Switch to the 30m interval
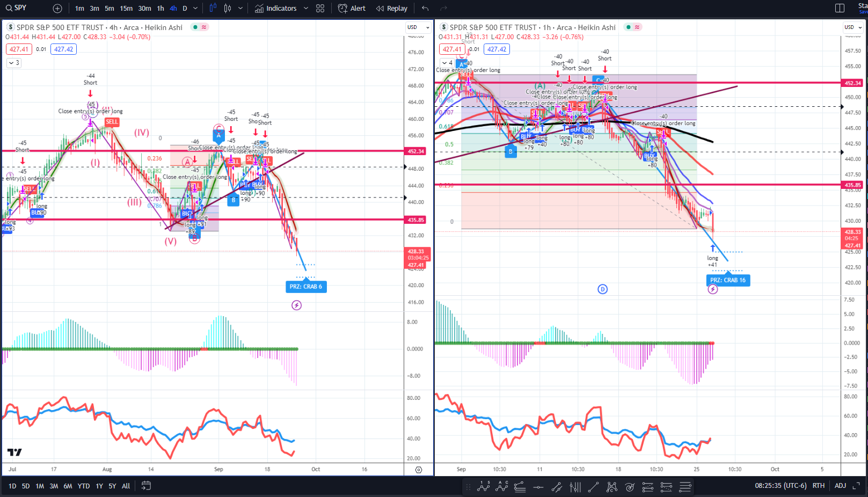The height and width of the screenshot is (497, 868). (144, 9)
